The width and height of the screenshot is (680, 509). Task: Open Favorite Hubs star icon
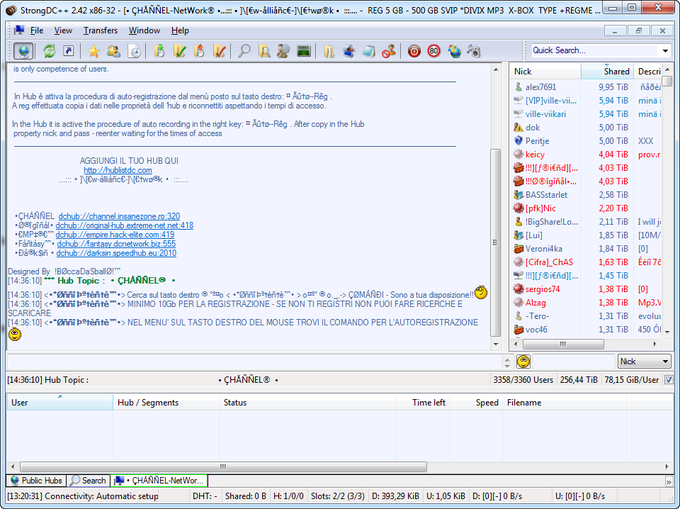coord(94,51)
